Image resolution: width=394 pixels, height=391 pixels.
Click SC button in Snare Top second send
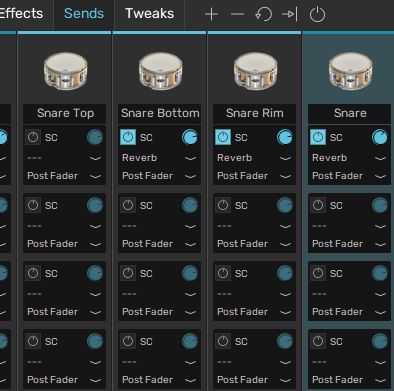pos(51,206)
